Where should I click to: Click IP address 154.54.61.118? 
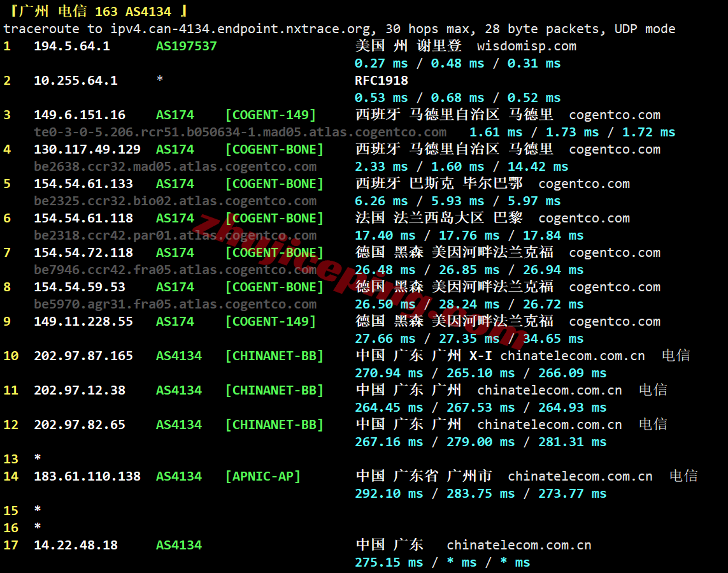click(x=83, y=218)
